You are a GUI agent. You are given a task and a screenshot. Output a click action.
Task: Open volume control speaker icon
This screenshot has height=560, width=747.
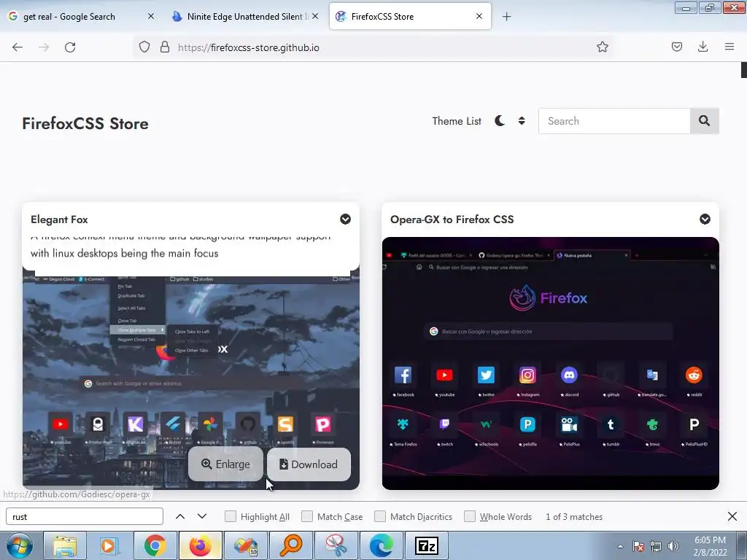(673, 546)
